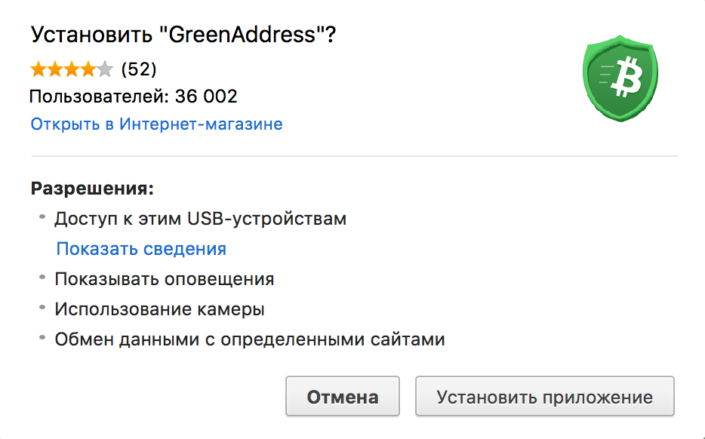Click the second gold rating star
This screenshot has height=439, width=705.
point(55,69)
